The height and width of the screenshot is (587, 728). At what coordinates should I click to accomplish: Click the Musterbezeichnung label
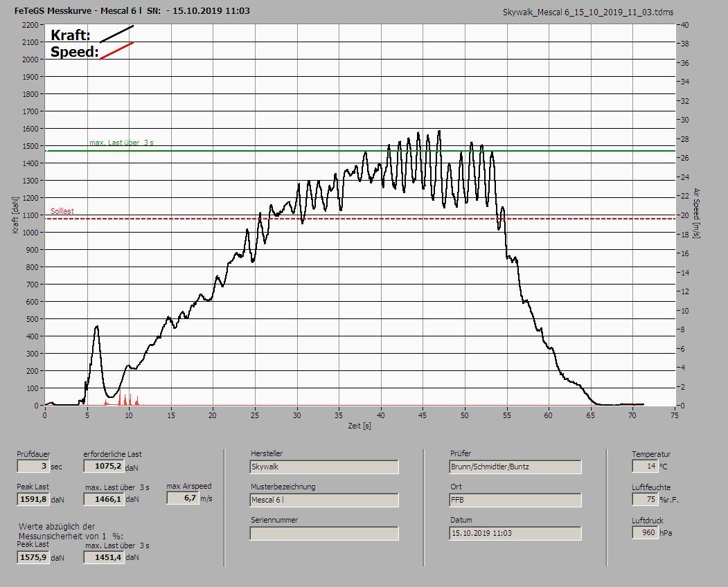283,487
